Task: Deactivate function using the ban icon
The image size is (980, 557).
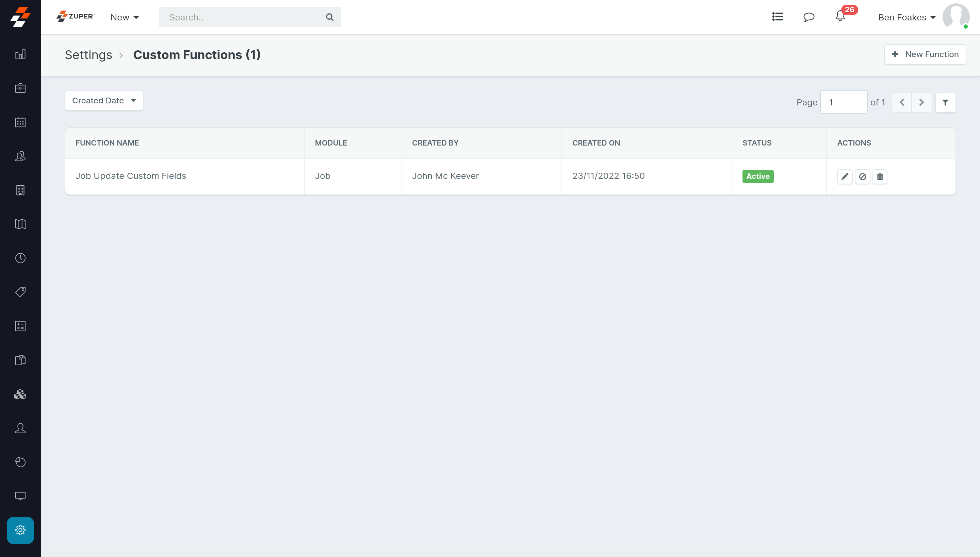Action: coord(862,176)
